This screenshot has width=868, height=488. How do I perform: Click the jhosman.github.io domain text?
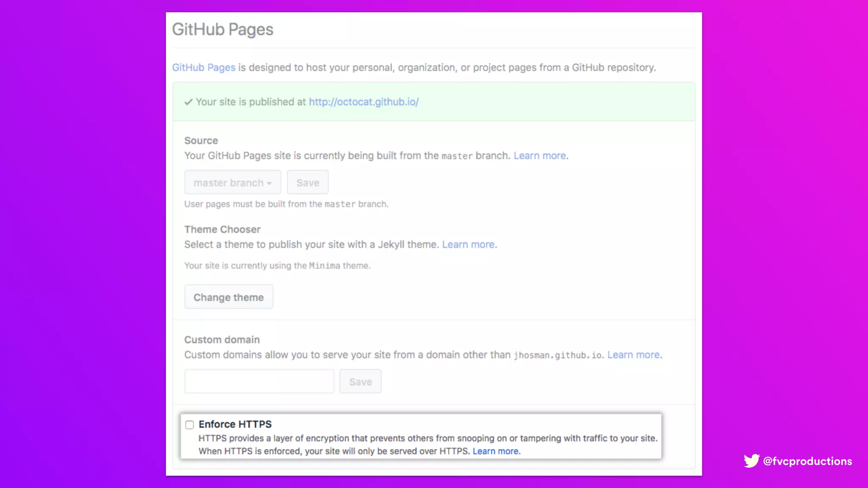[x=558, y=355]
